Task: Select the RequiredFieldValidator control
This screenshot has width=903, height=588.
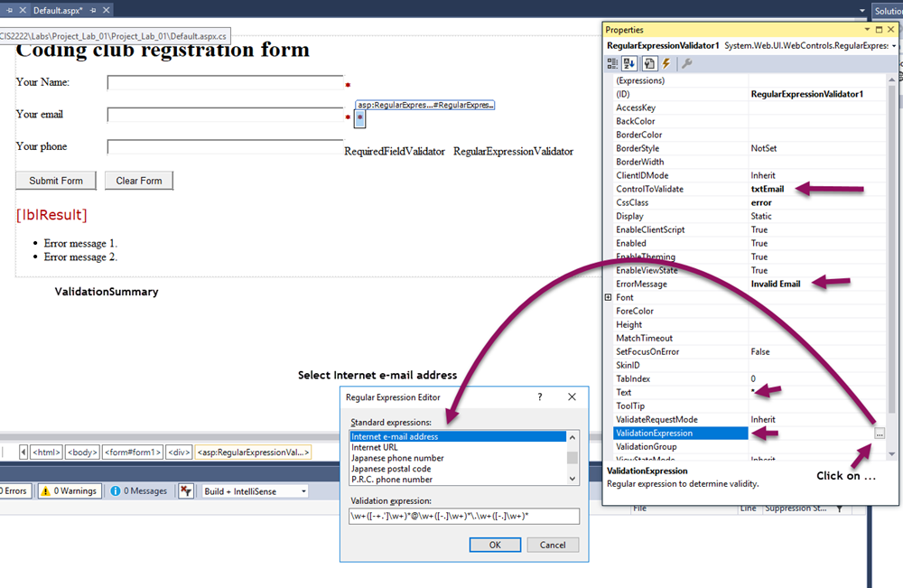Action: (x=395, y=152)
